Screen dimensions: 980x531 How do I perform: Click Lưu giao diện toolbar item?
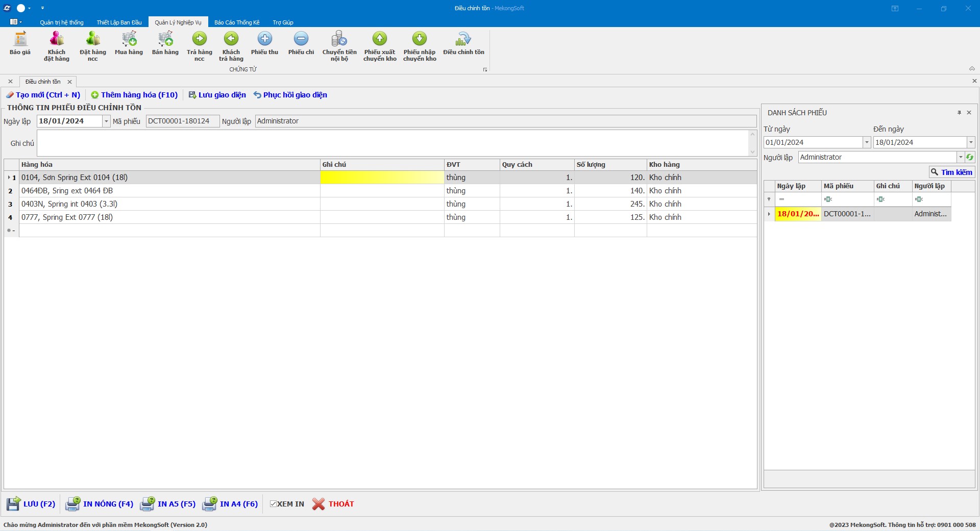(x=217, y=95)
